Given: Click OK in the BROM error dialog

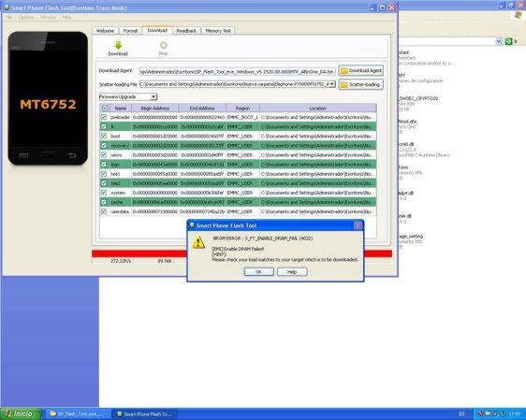Looking at the screenshot, I should (258, 272).
